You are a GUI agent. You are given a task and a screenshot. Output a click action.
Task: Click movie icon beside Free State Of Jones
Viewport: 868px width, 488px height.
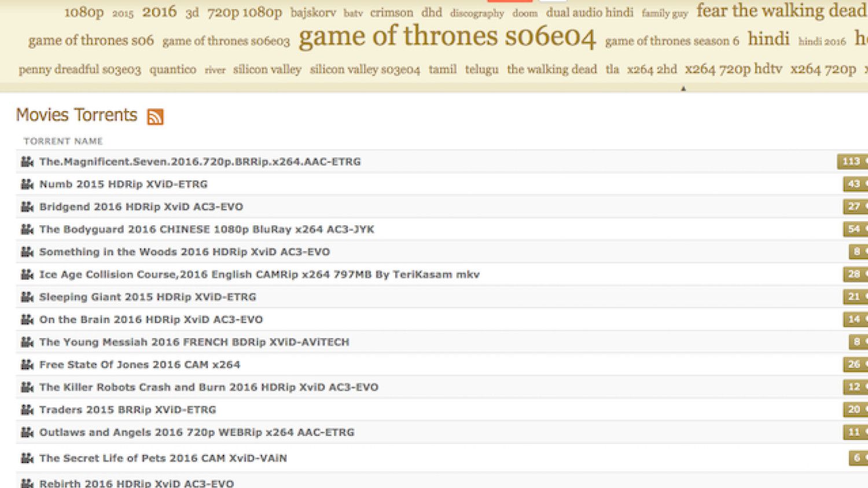pos(27,365)
